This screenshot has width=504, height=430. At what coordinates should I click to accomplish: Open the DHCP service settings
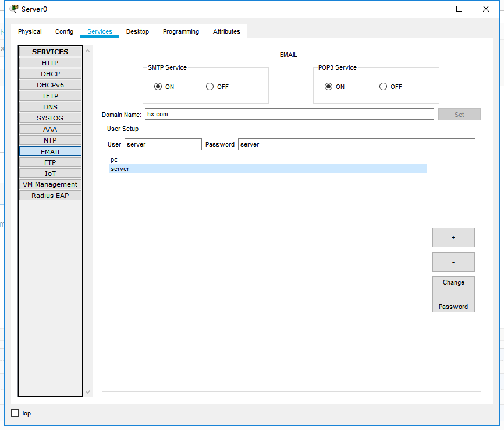50,74
